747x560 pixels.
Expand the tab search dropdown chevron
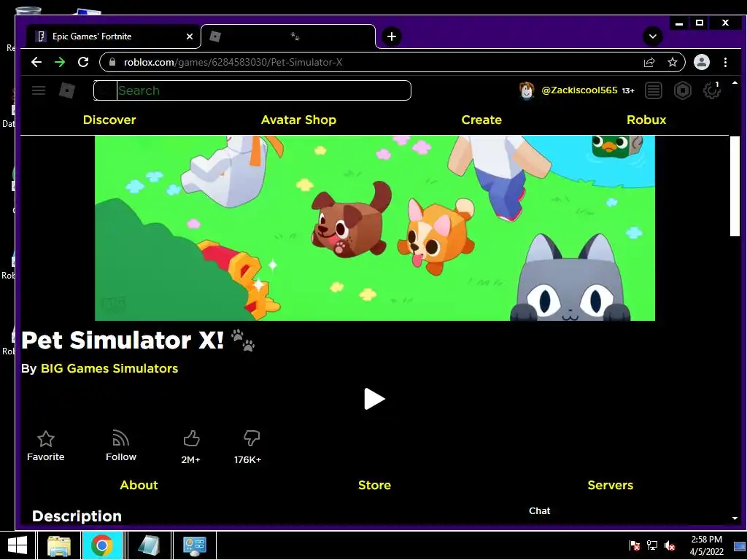(x=653, y=36)
